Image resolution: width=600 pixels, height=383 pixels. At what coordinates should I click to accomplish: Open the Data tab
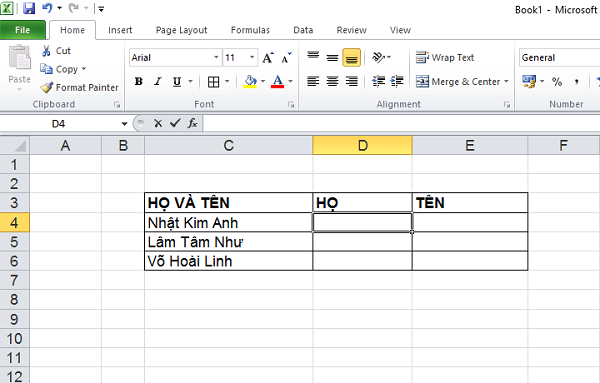303,30
